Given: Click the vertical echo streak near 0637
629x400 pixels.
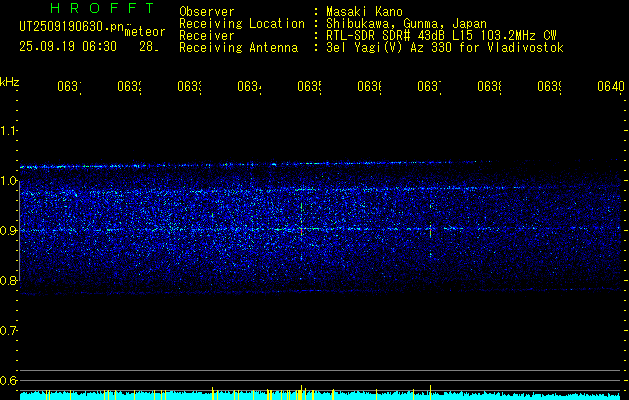Looking at the screenshot, I should click(x=430, y=230).
